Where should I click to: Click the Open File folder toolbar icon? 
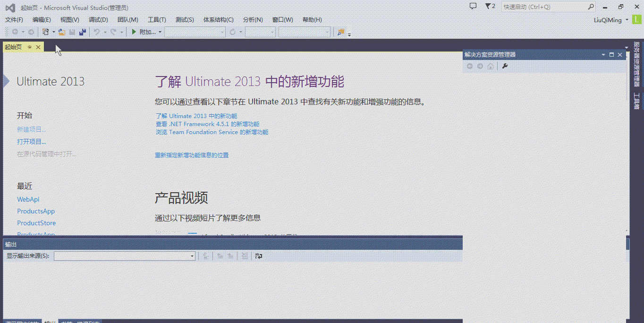click(62, 32)
